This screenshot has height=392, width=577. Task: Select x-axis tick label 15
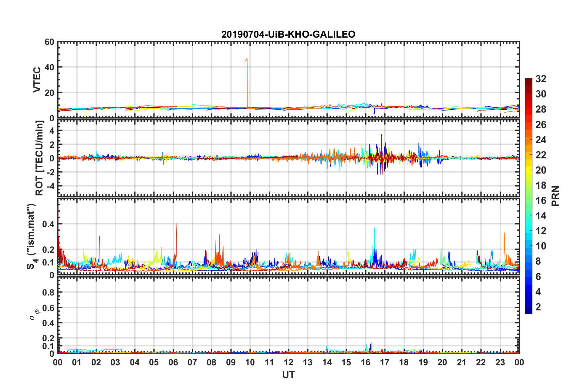[x=346, y=362]
